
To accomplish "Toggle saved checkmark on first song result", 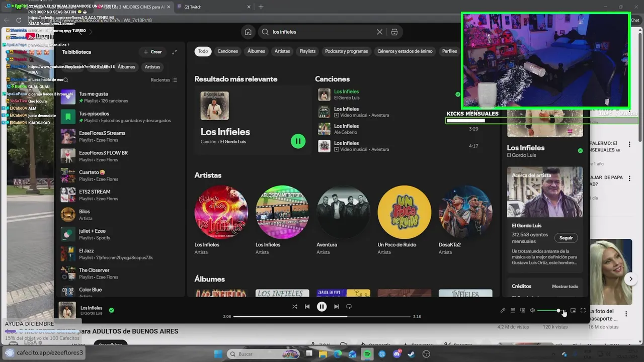I will (x=458, y=95).
